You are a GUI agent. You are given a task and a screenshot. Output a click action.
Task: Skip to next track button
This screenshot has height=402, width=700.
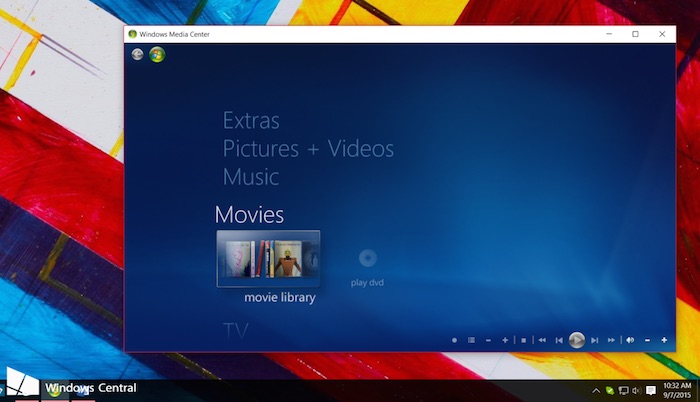coord(595,340)
